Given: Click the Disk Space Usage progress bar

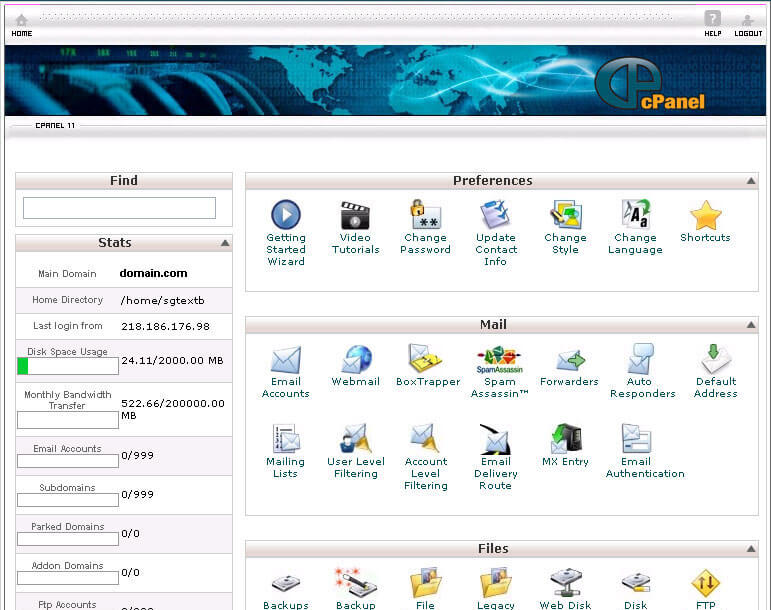Looking at the screenshot, I should tap(68, 366).
